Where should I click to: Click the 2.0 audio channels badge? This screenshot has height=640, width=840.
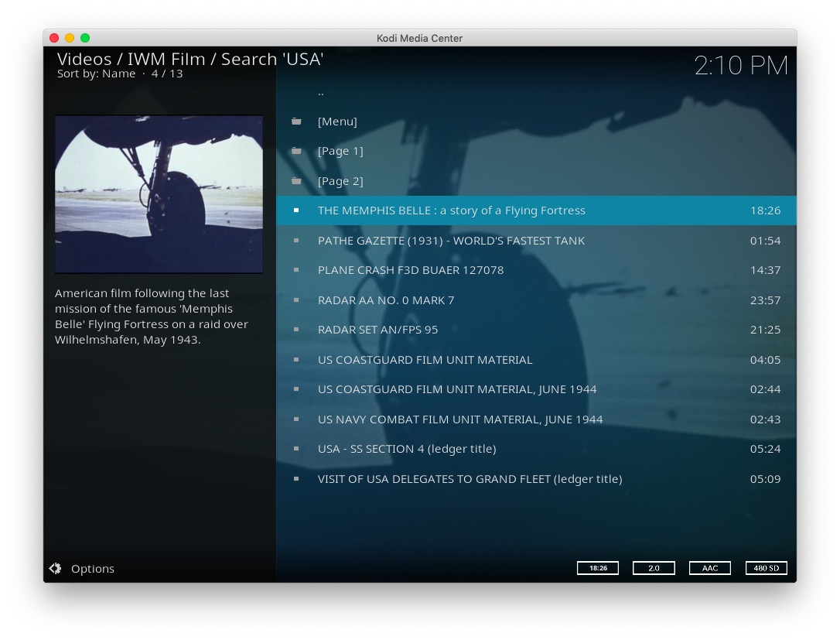[x=654, y=568]
